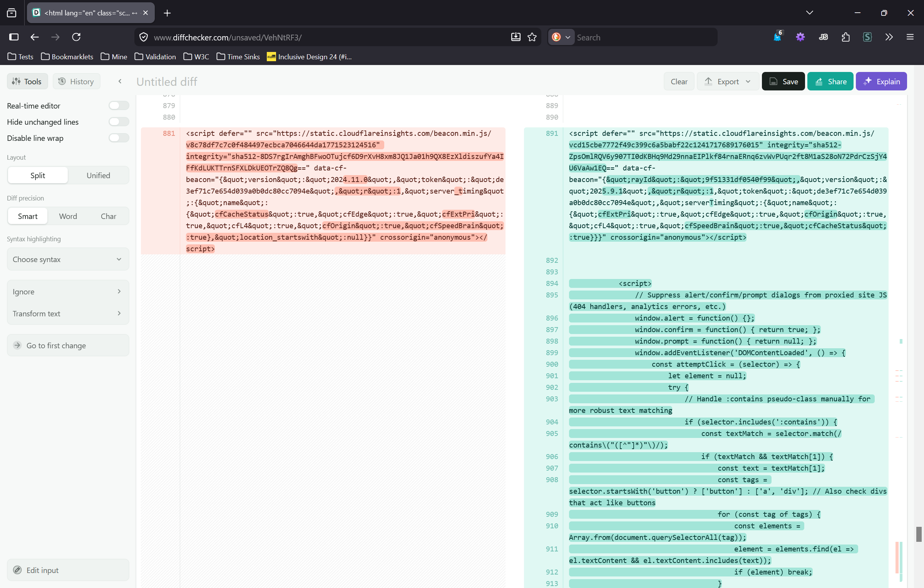Open the Bookmarklets bookmarks folder
The height and width of the screenshot is (588, 924).
coord(67,57)
